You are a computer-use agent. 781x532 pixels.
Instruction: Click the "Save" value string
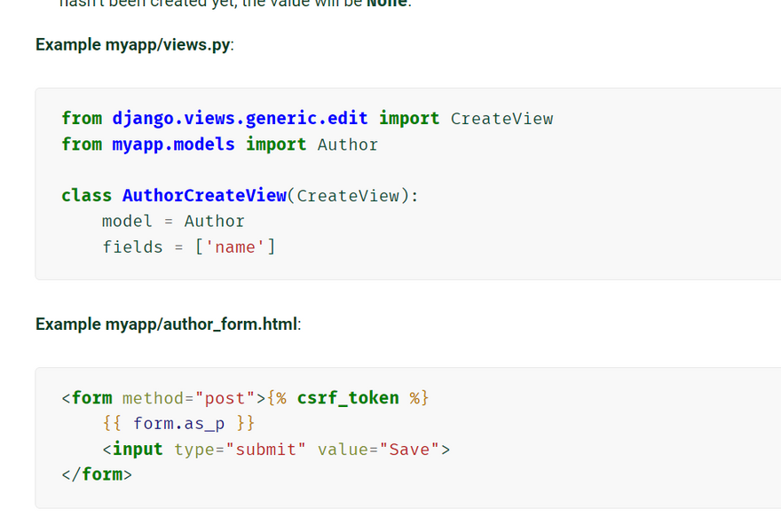[409, 450]
